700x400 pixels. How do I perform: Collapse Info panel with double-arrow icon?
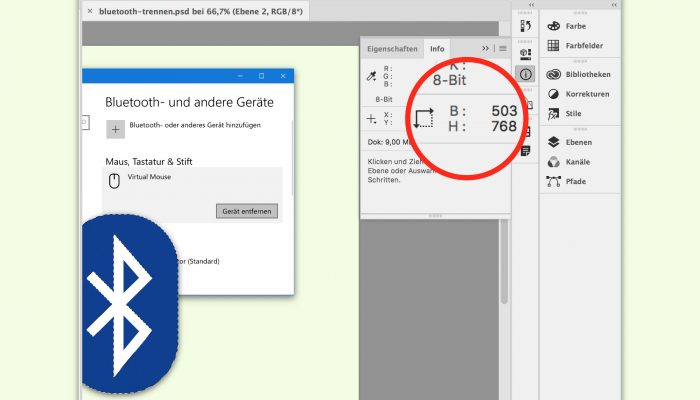click(x=485, y=48)
